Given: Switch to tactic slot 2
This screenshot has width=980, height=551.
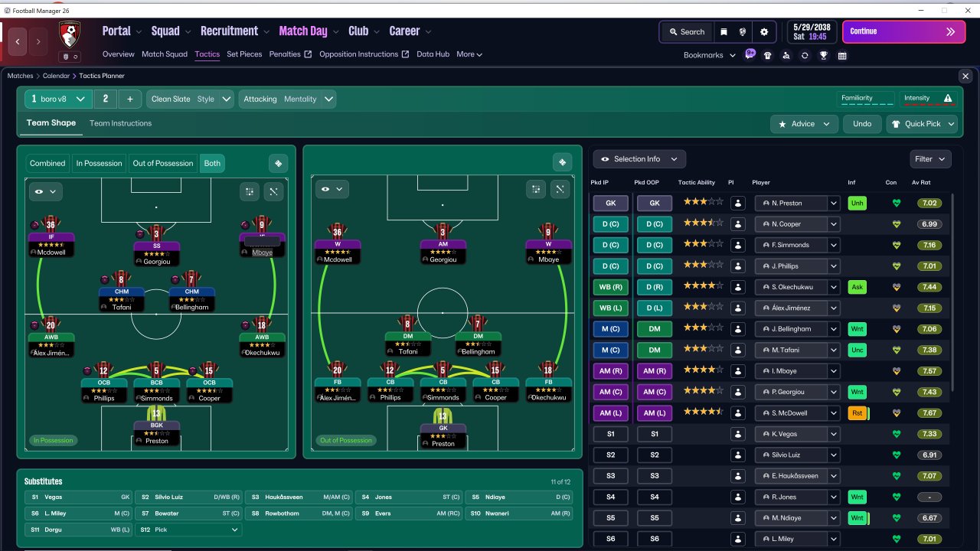Looking at the screenshot, I should [x=105, y=99].
